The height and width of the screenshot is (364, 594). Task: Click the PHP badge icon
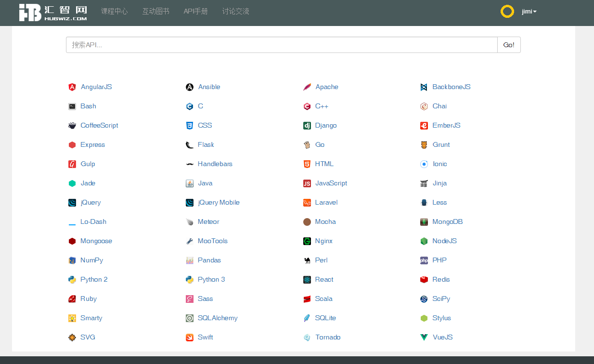pyautogui.click(x=424, y=260)
